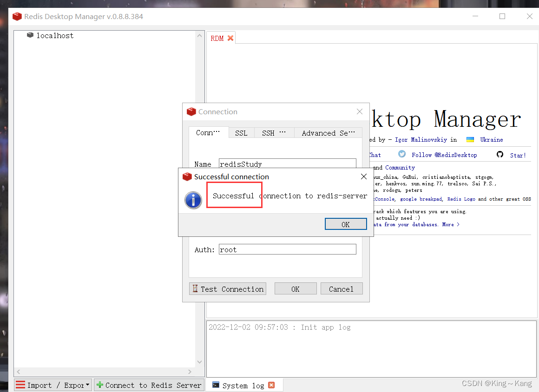Confirm OK in Successful connection popup

[346, 224]
